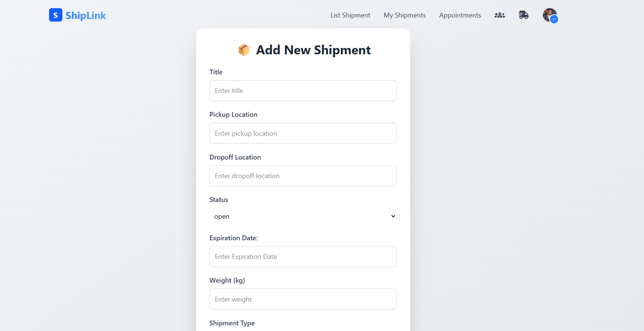Image resolution: width=644 pixels, height=331 pixels.
Task: Click the package box icon beside heading
Action: 244,50
